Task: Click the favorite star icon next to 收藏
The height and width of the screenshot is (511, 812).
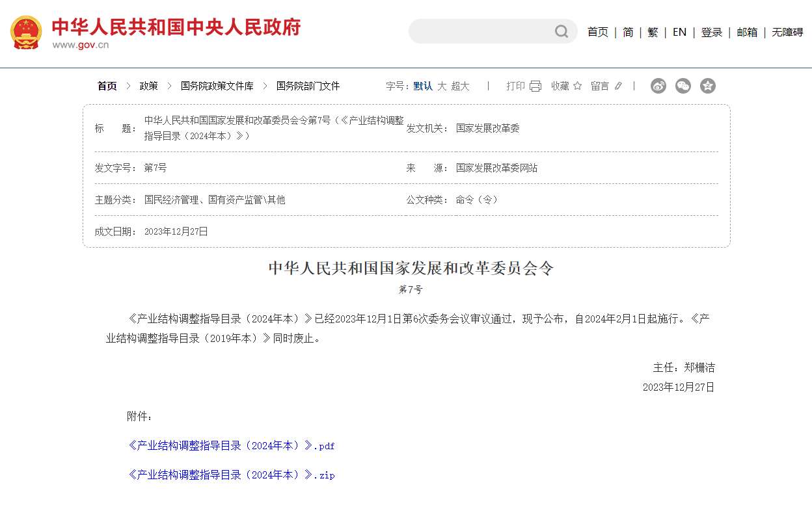Action: click(x=577, y=86)
